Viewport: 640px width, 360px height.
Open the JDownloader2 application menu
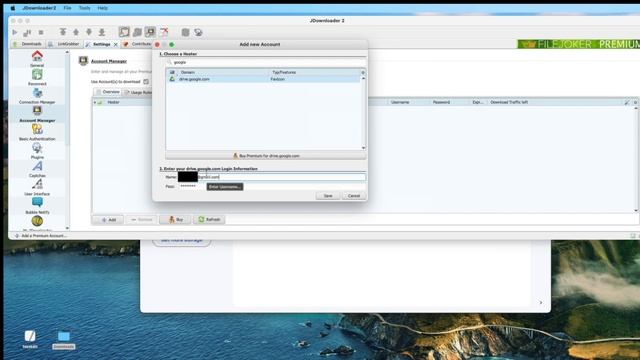coord(39,8)
